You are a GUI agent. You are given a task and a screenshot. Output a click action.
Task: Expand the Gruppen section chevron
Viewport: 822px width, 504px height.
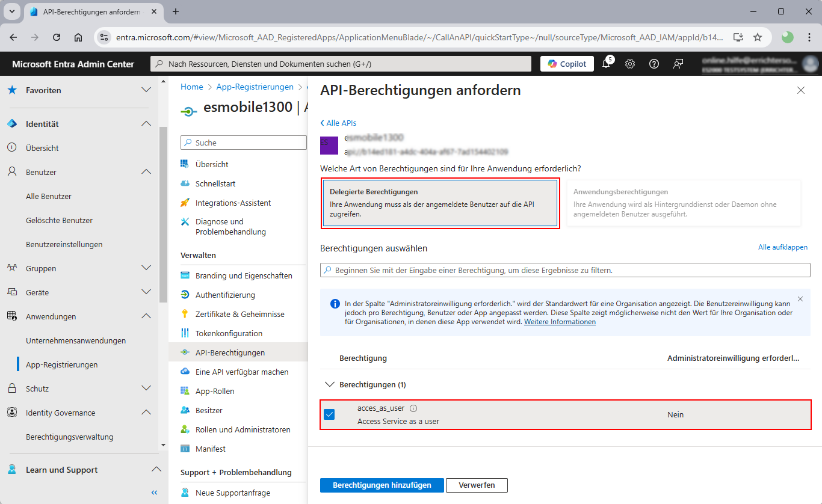tap(146, 268)
